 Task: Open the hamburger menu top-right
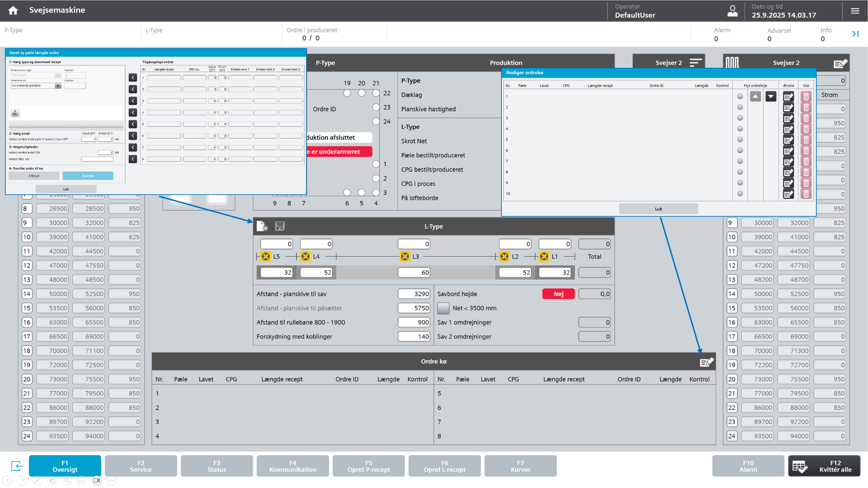click(x=854, y=11)
